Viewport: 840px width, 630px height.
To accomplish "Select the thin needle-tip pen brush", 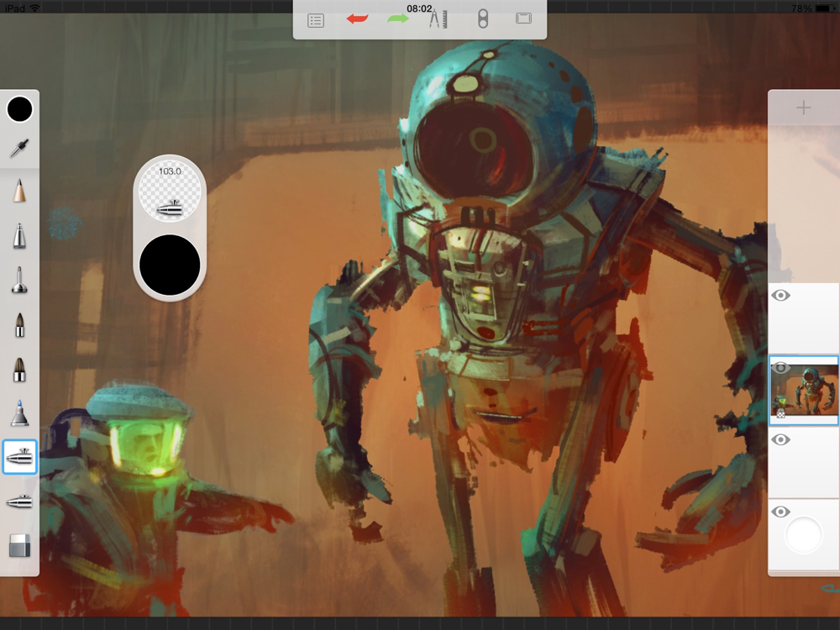I will pos(19,281).
